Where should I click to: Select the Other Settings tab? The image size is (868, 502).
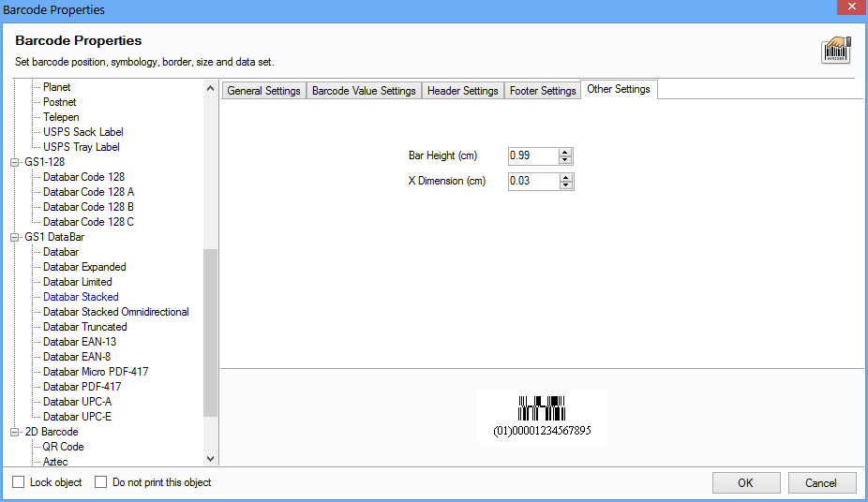(x=619, y=89)
